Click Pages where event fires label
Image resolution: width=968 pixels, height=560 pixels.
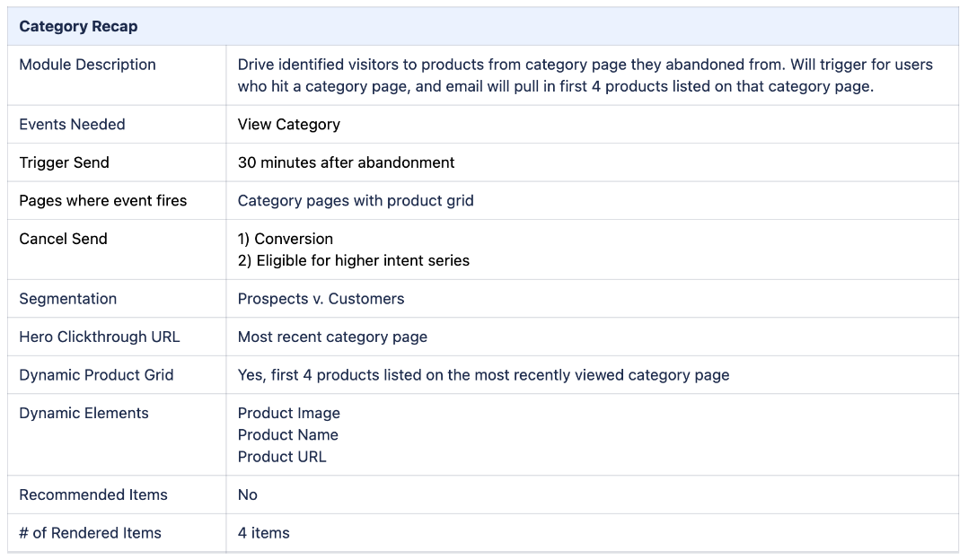(x=102, y=201)
